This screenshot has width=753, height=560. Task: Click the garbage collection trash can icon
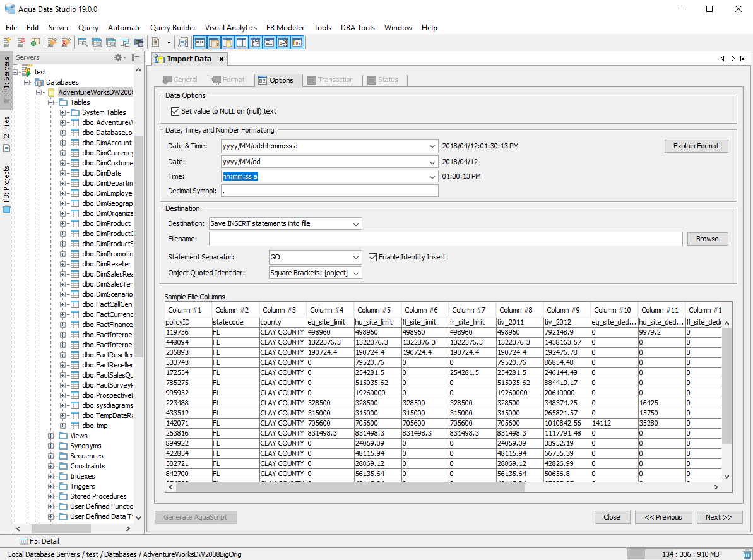pos(747,554)
